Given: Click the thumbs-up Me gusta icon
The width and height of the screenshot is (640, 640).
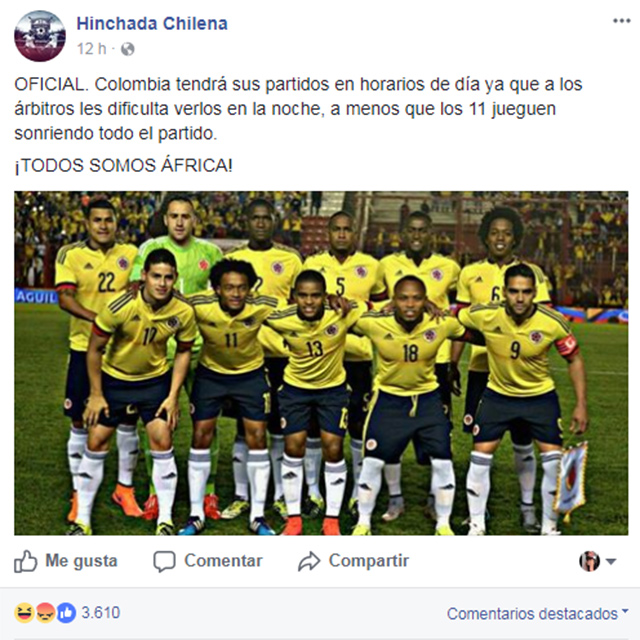Looking at the screenshot, I should click(x=25, y=561).
